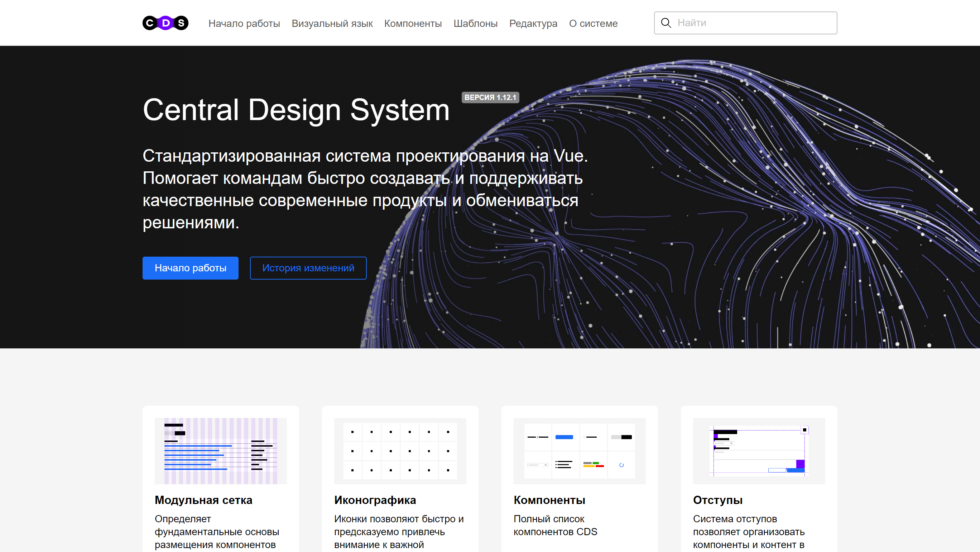980x552 pixels.
Task: Open the Визуальный язык menu item
Action: click(x=332, y=23)
